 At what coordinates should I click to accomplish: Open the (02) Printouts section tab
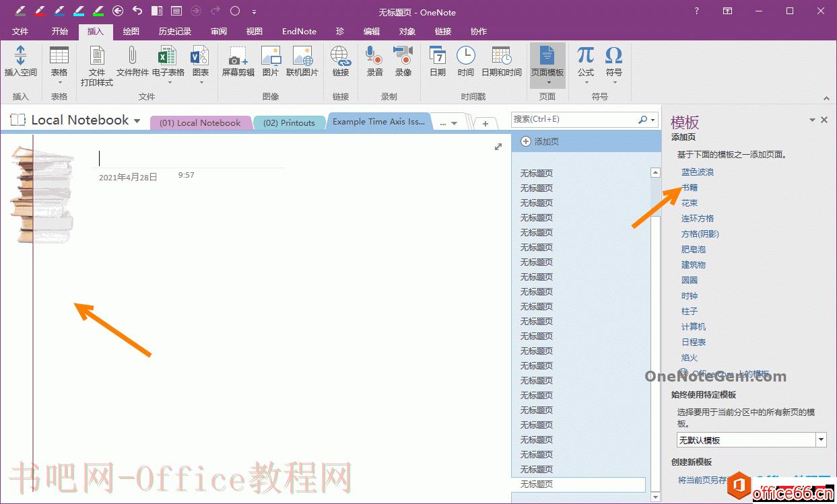[289, 122]
